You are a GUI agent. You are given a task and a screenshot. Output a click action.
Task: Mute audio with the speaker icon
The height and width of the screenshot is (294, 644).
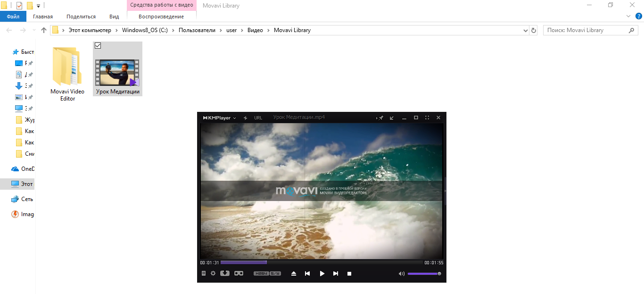pos(402,274)
